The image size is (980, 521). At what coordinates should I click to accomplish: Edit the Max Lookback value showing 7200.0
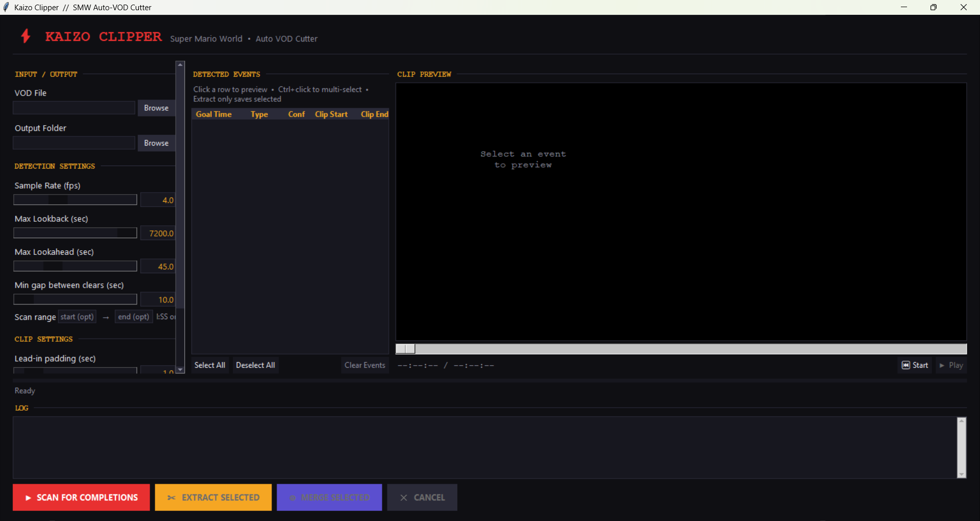[x=159, y=233]
